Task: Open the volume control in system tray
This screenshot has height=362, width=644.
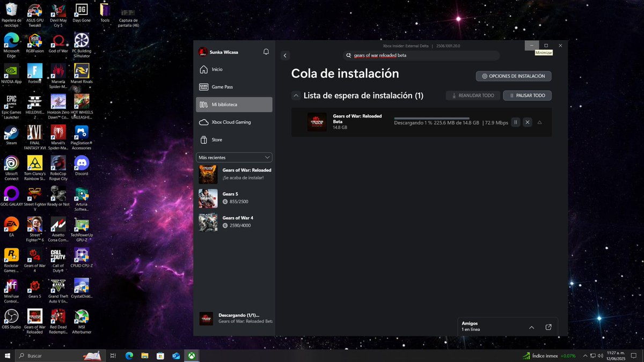Action: [600, 356]
